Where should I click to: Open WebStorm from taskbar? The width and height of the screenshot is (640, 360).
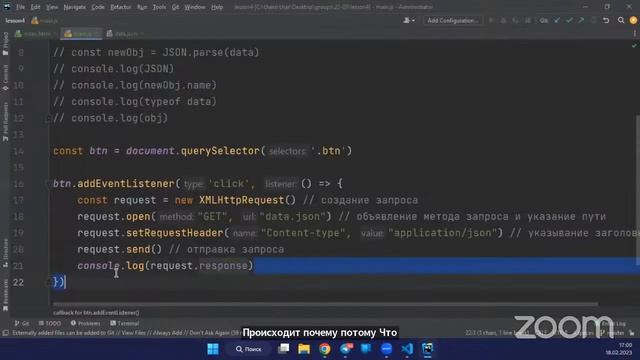pyautogui.click(x=427, y=349)
